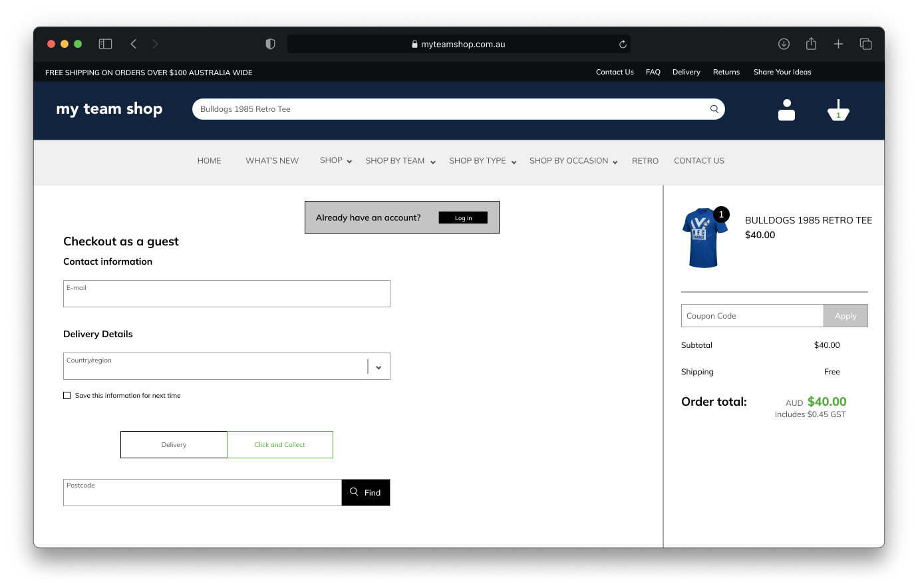Open the Safari downloads icon
Image resolution: width=918 pixels, height=588 pixels.
coord(784,44)
